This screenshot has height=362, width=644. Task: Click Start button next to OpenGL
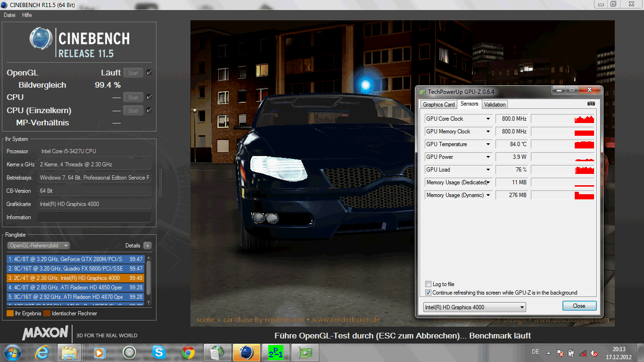pos(133,73)
